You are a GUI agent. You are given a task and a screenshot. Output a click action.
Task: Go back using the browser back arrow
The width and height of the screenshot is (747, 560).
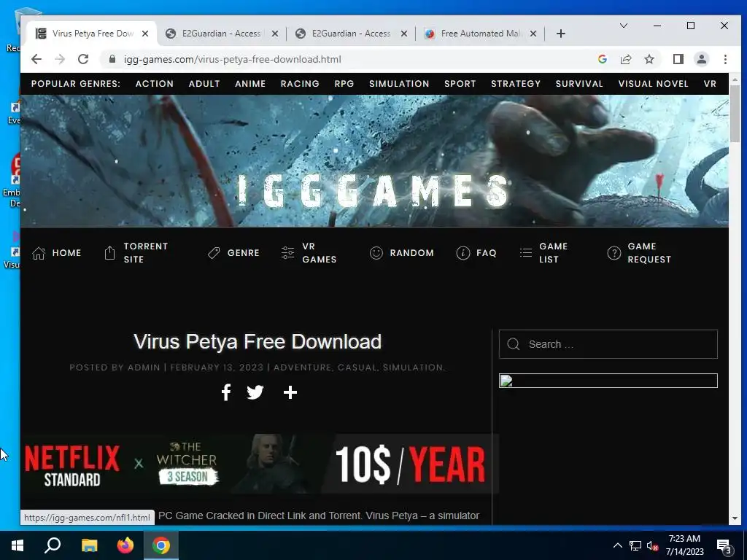pyautogui.click(x=36, y=59)
